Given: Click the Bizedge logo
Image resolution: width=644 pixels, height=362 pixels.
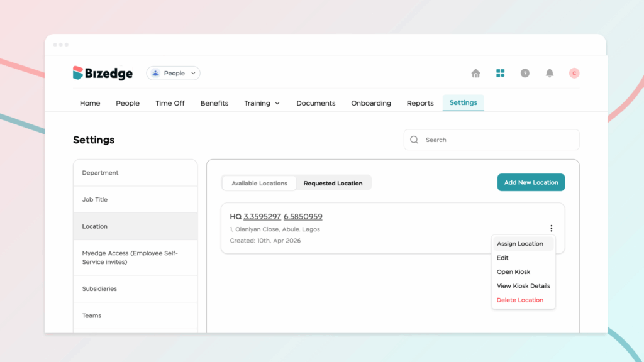Looking at the screenshot, I should pyautogui.click(x=103, y=73).
